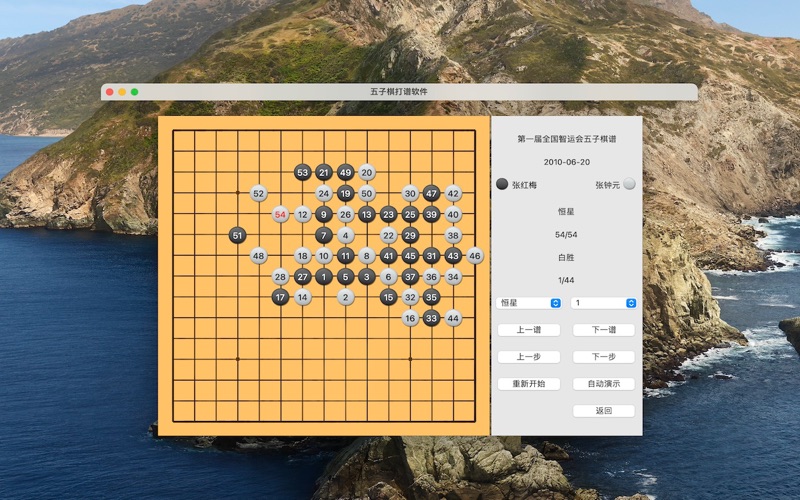The width and height of the screenshot is (800, 500).
Task: Click the 下一谱 button
Action: 604,330
